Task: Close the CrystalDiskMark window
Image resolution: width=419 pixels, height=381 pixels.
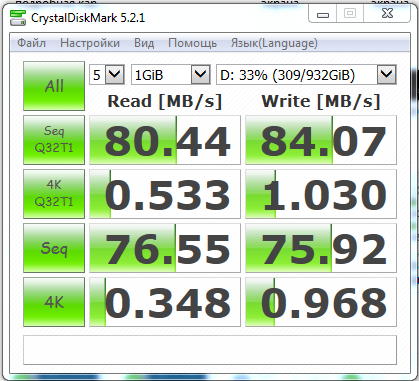Action: point(387,14)
